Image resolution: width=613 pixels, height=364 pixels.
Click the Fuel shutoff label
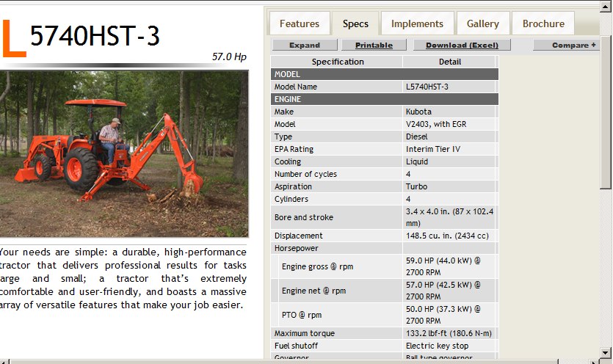tap(296, 346)
